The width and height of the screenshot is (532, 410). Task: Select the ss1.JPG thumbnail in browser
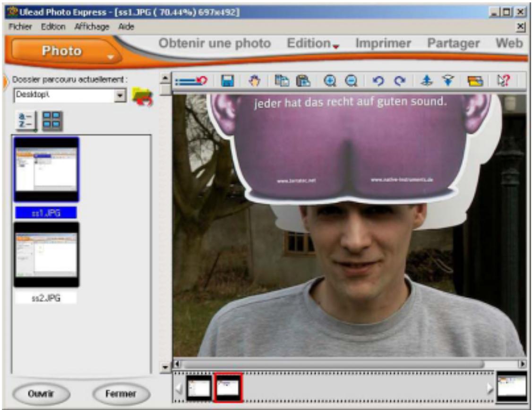tap(46, 169)
